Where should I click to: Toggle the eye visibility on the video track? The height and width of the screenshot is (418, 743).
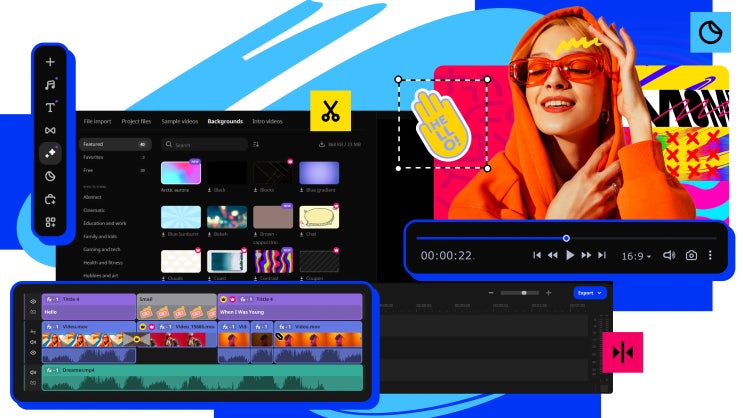click(33, 353)
